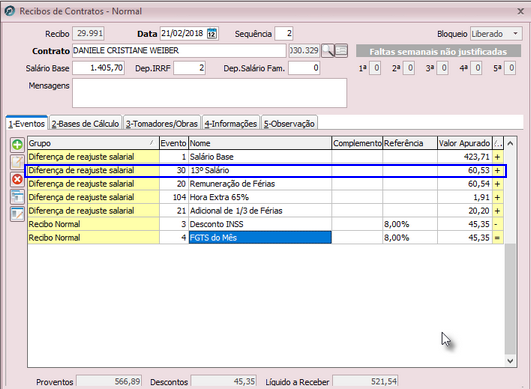Image resolution: width=531 pixels, height=389 pixels.
Task: Open the date picker calendar icon
Action: click(x=212, y=34)
